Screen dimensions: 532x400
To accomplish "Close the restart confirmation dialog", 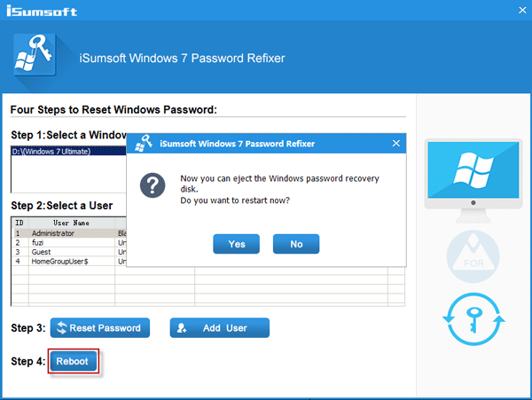I will [396, 144].
